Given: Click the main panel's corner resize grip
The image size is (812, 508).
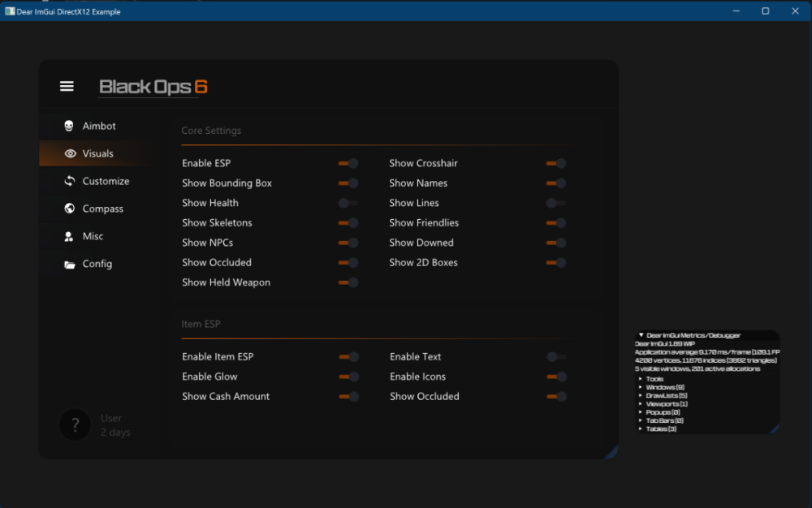Looking at the screenshot, I should [612, 453].
